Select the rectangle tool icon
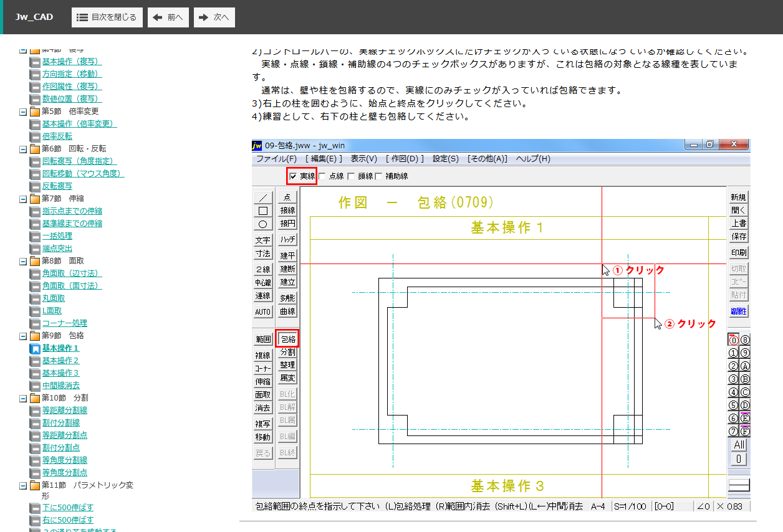The height and width of the screenshot is (532, 783). pyautogui.click(x=262, y=211)
